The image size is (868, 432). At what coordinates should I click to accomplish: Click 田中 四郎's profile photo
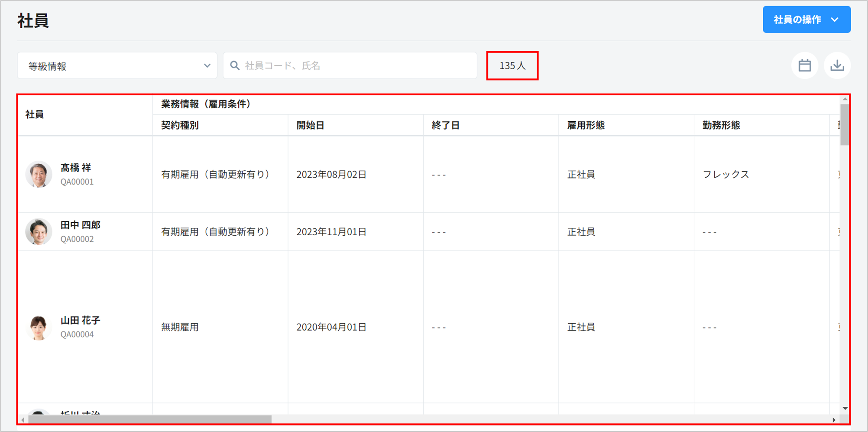point(39,231)
